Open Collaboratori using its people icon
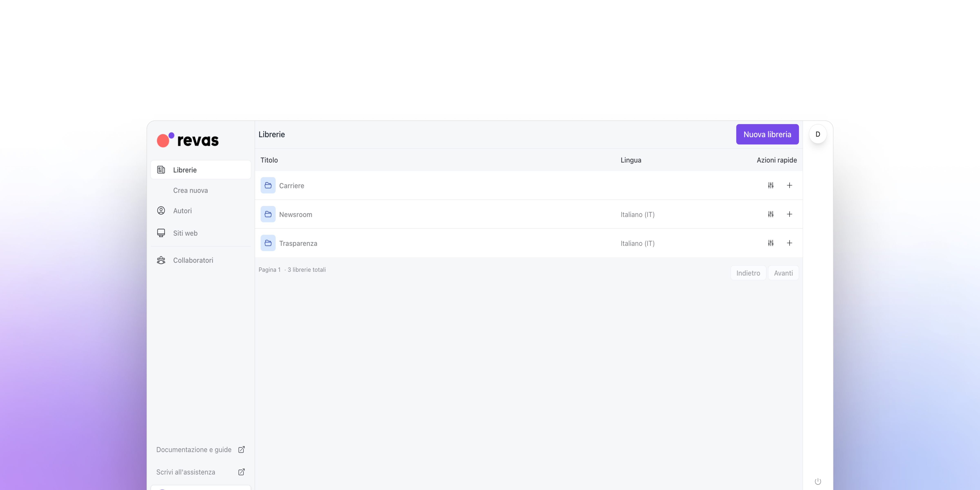This screenshot has height=490, width=980. click(161, 260)
